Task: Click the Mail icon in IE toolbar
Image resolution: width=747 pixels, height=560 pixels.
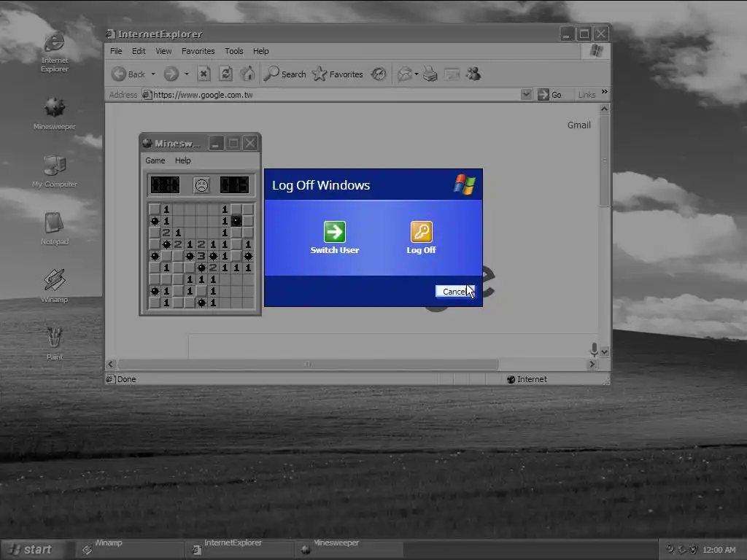Action: pos(405,74)
